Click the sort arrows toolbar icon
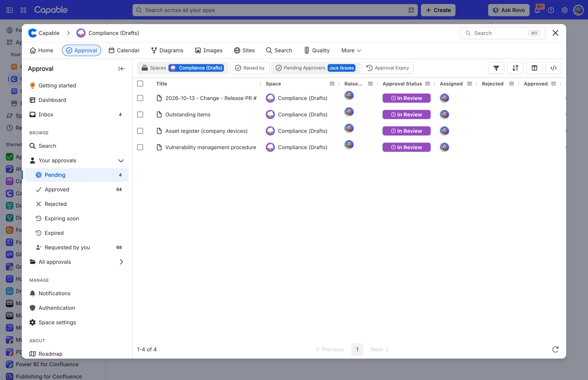Viewport: 588px width, 380px height. point(515,68)
